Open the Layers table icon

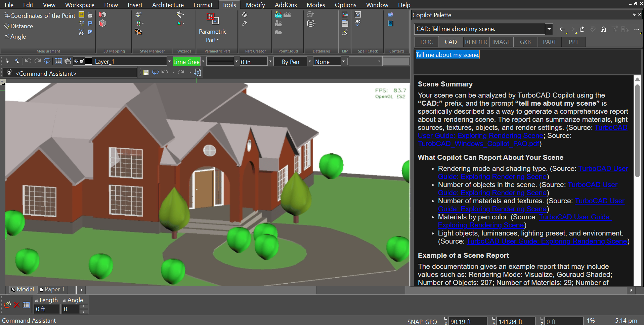[x=58, y=61]
